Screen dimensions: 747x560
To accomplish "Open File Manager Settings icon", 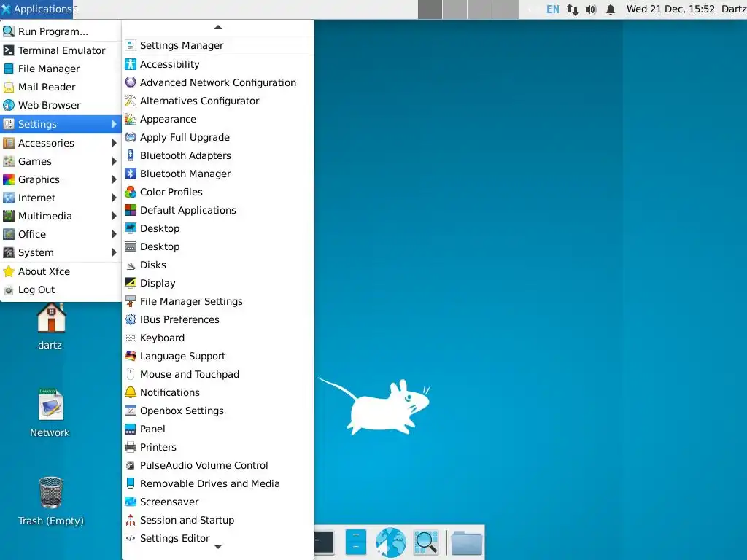I will point(131,301).
